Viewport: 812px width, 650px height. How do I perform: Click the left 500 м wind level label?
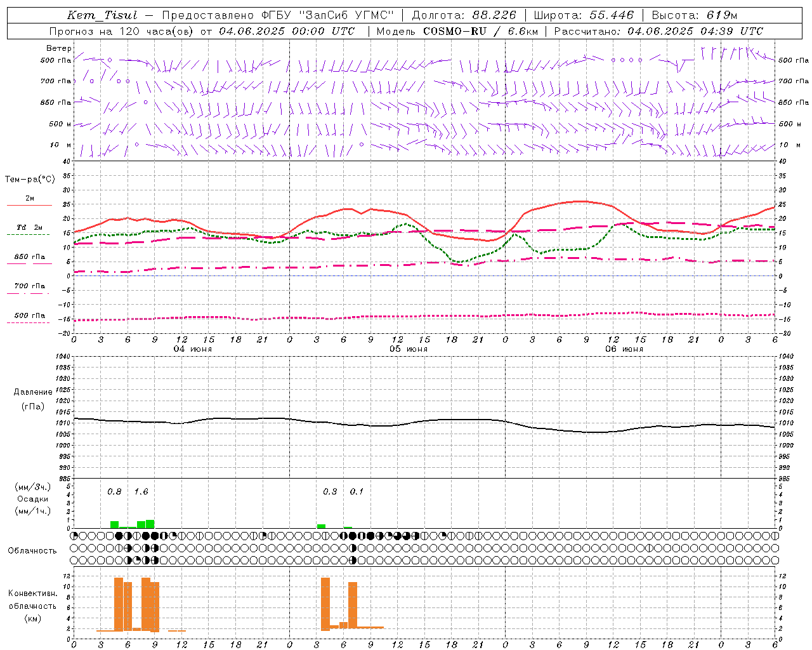click(x=60, y=124)
